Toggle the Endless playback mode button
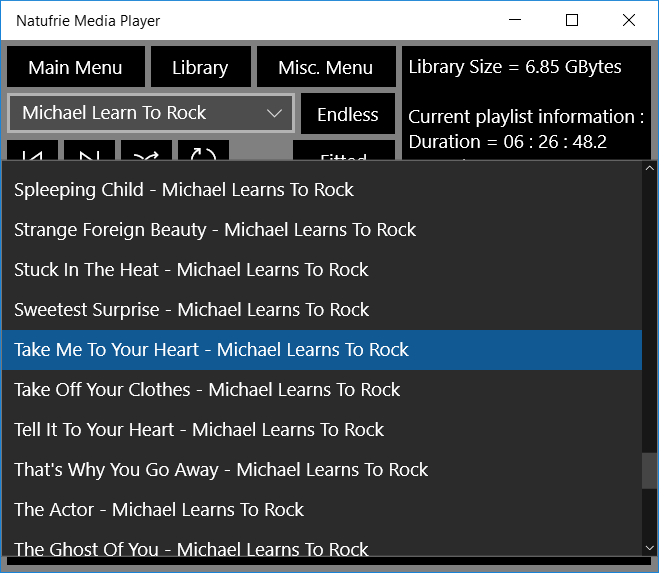659x573 pixels. tap(347, 114)
